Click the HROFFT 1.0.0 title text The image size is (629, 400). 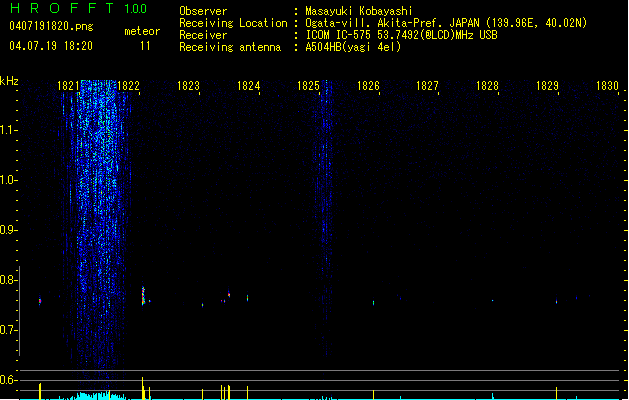click(78, 8)
